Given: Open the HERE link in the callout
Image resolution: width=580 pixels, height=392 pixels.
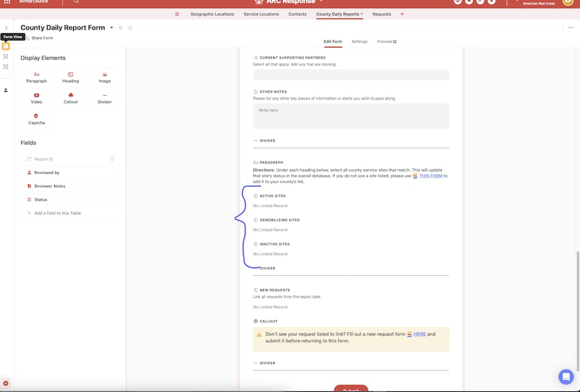Looking at the screenshot, I should (x=419, y=333).
